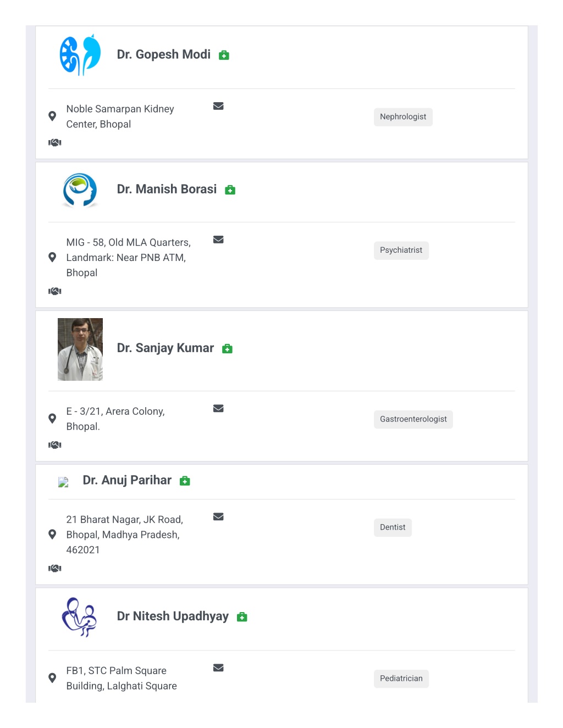Screen dimensions: 563x728
Task: Click the location pin beside the E - 3/21 Arera Colony address
Action: [52, 419]
